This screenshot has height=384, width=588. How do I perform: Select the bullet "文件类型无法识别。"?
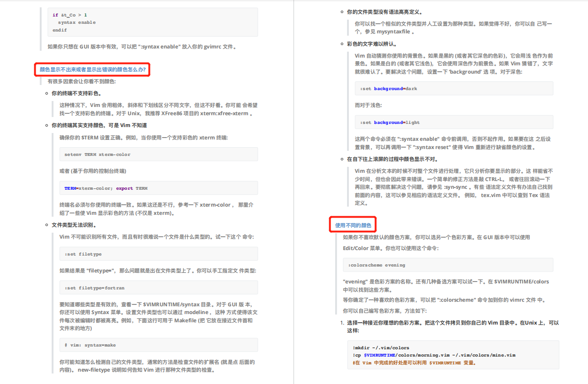point(74,225)
